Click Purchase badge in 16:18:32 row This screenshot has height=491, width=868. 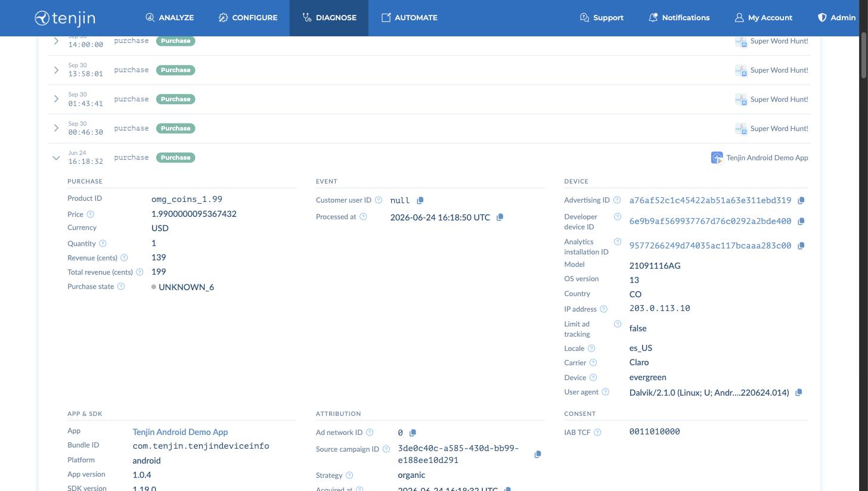pyautogui.click(x=176, y=157)
